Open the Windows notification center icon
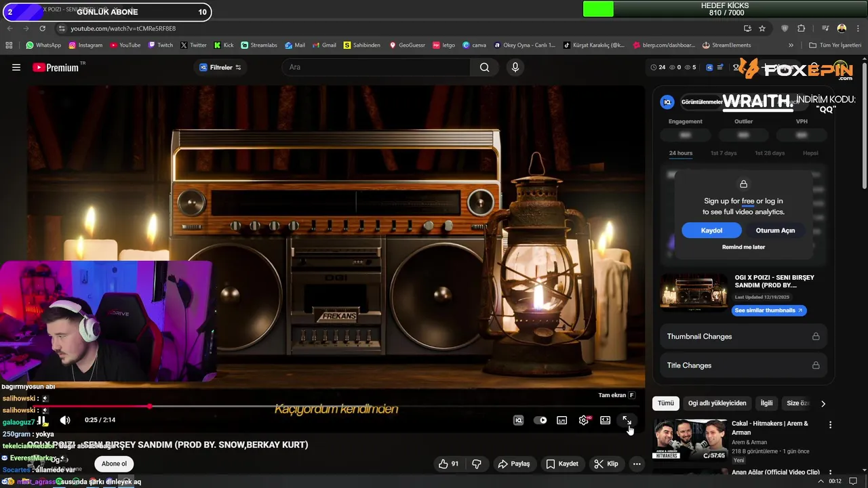 [x=853, y=481]
